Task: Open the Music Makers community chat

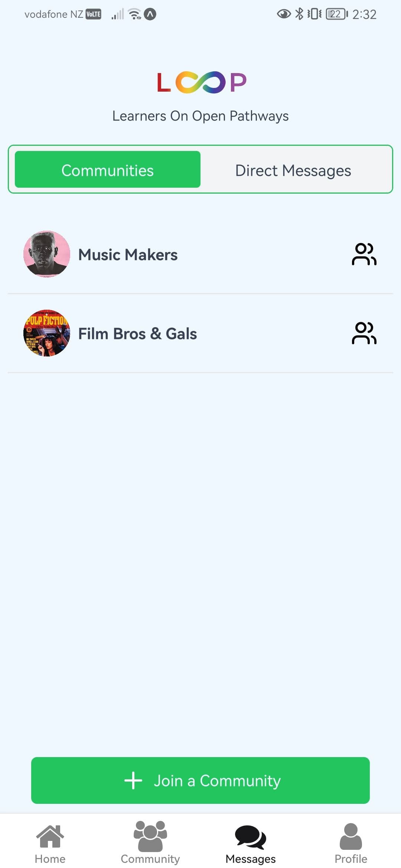Action: coord(128,255)
